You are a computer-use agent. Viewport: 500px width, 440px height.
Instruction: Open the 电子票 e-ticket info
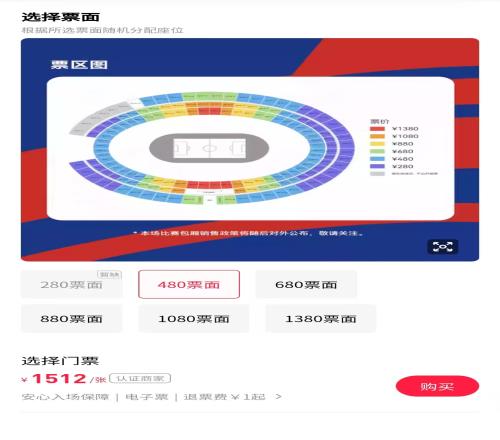pos(147,397)
